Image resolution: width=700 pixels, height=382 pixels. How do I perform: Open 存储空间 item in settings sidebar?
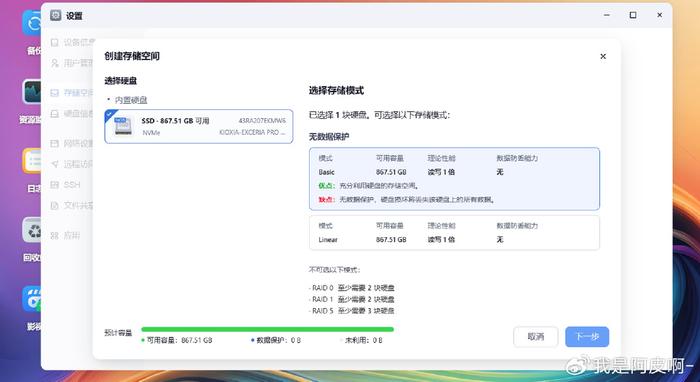(71, 92)
